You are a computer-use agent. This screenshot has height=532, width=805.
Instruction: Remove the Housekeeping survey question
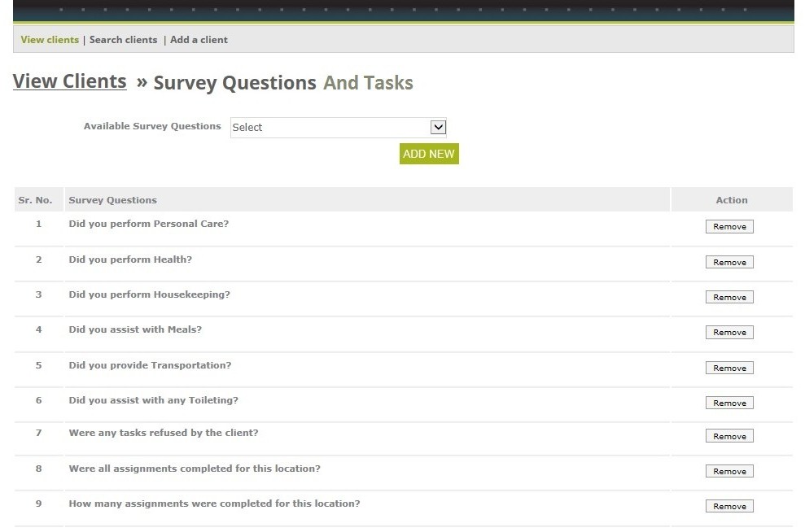[729, 298]
